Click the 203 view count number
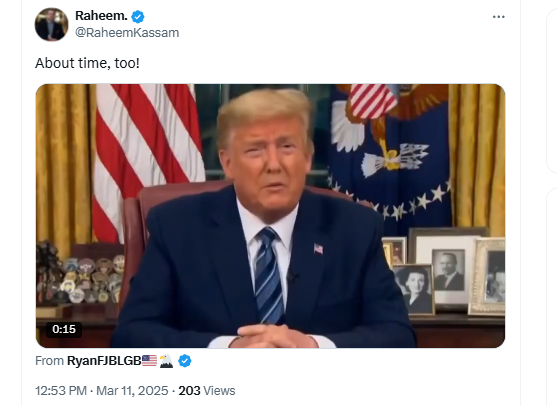The width and height of the screenshot is (557, 406). tap(189, 391)
